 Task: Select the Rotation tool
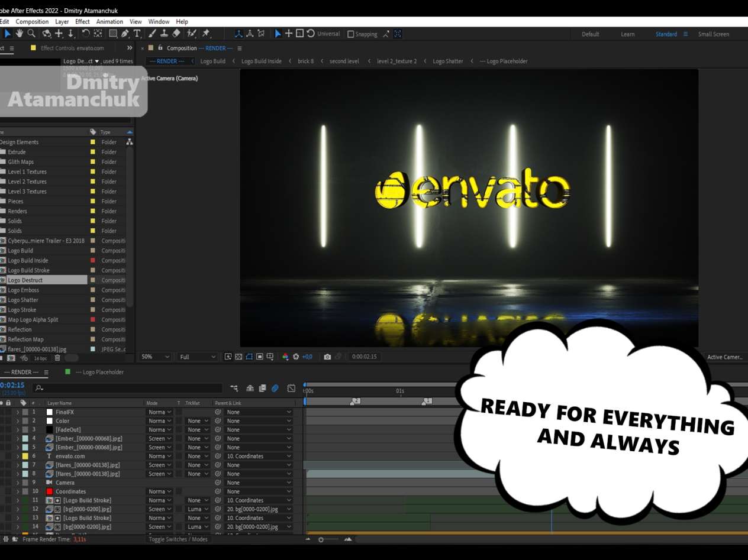point(86,34)
